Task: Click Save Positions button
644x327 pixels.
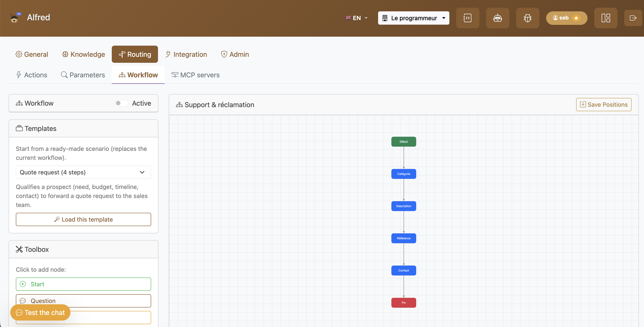Action: (604, 105)
